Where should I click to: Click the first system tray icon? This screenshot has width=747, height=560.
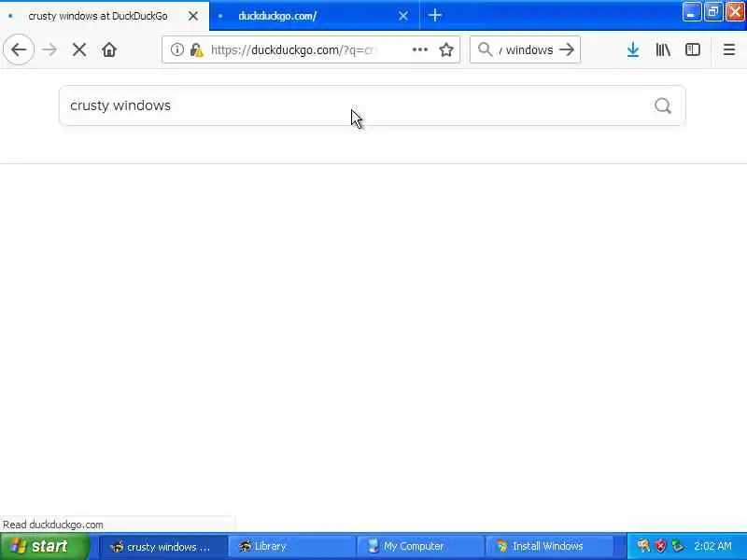click(x=643, y=546)
